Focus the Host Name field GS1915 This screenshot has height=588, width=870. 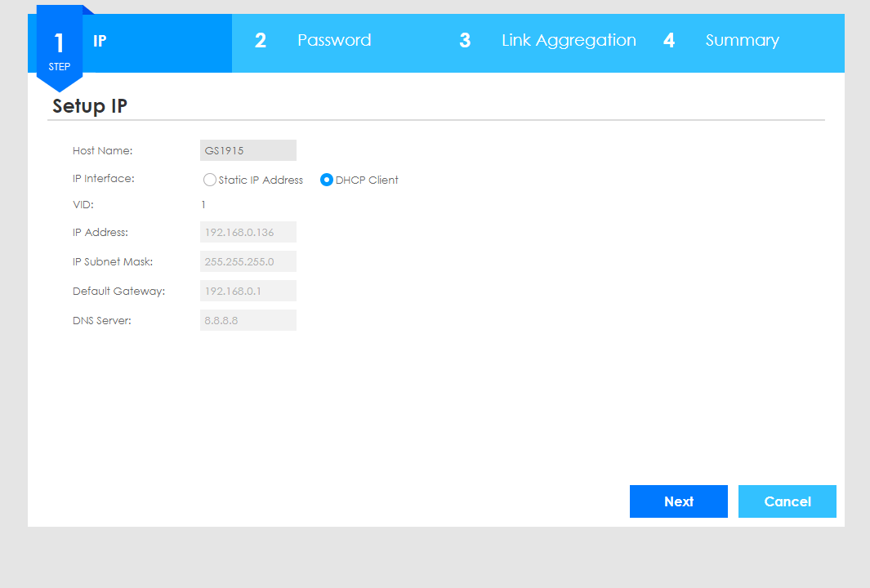[x=248, y=150]
